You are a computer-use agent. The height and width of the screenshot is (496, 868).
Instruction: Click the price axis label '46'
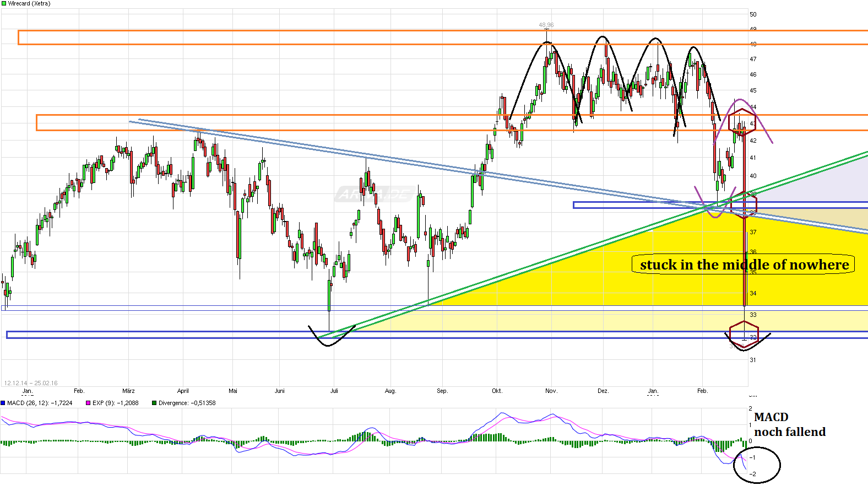tap(753, 74)
